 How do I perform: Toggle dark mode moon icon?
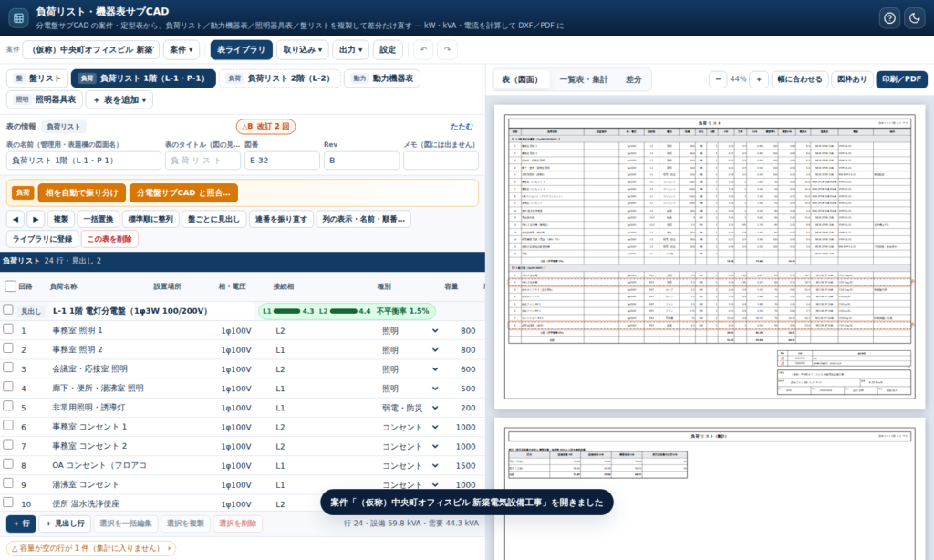pos(915,18)
